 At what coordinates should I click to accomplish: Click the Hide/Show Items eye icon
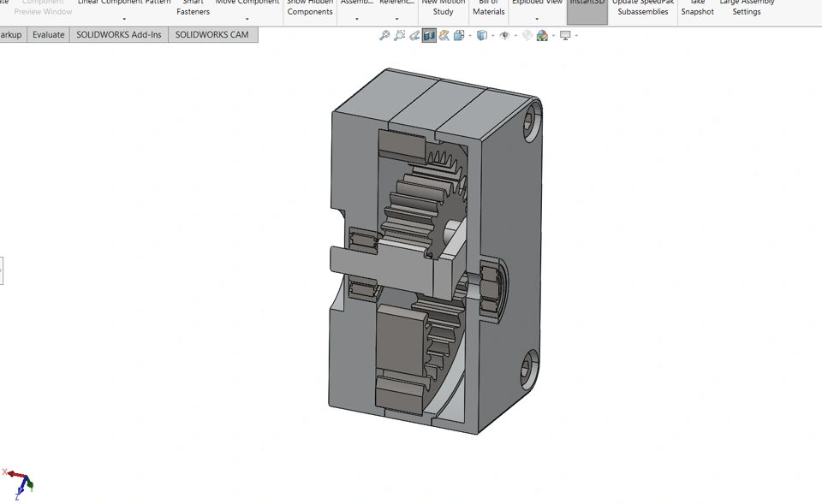click(505, 35)
